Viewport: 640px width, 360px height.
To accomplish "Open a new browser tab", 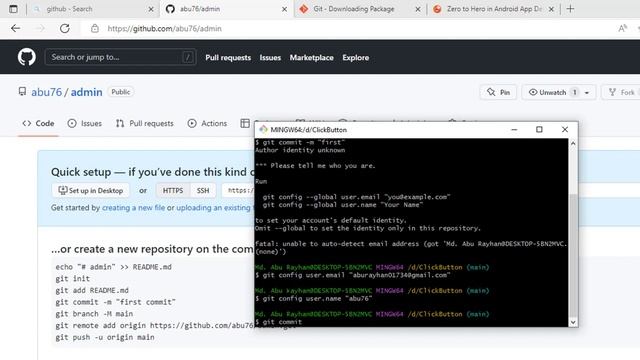I will click(x=570, y=9).
